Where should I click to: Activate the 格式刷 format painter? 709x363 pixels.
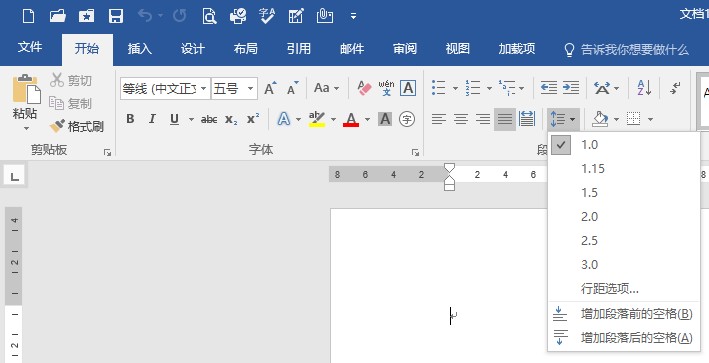tap(77, 126)
